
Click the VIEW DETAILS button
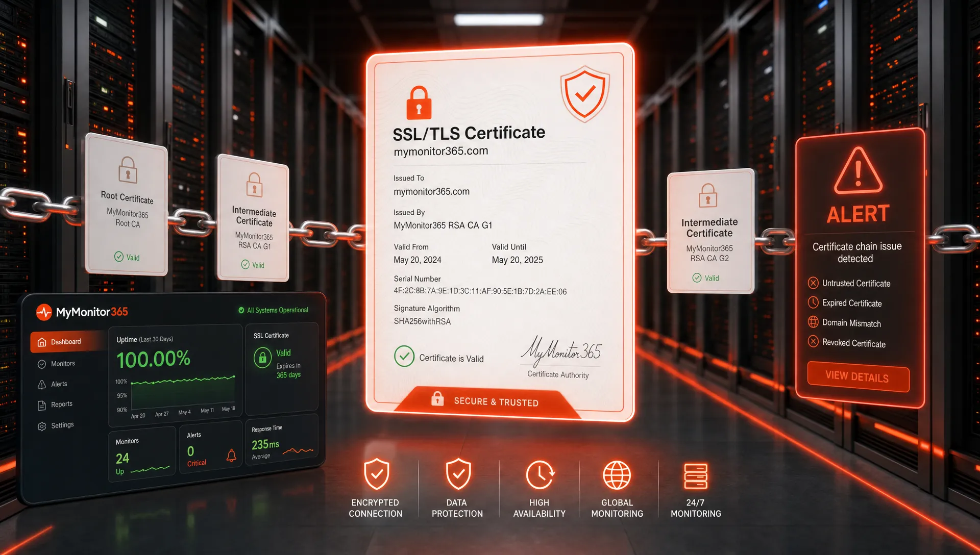pyautogui.click(x=858, y=376)
